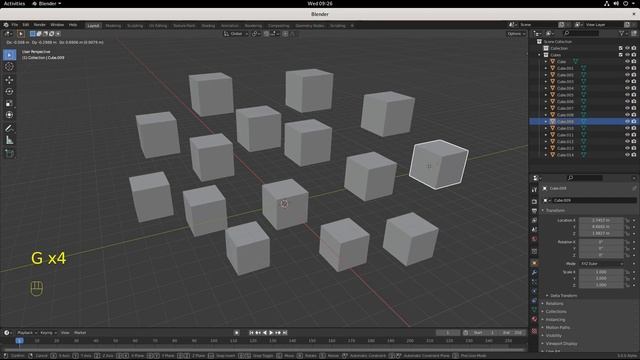Click the Location X value field
The width and height of the screenshot is (640, 360).
pos(601,220)
